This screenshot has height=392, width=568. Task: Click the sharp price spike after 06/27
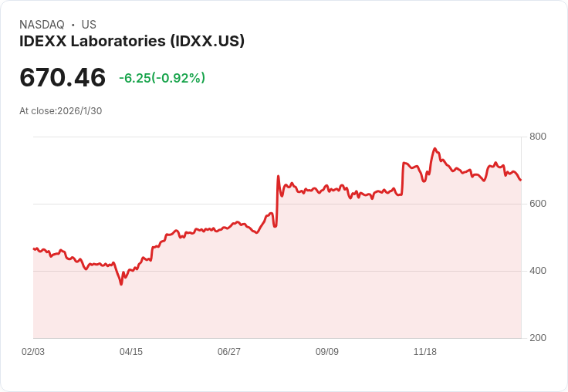(x=278, y=176)
